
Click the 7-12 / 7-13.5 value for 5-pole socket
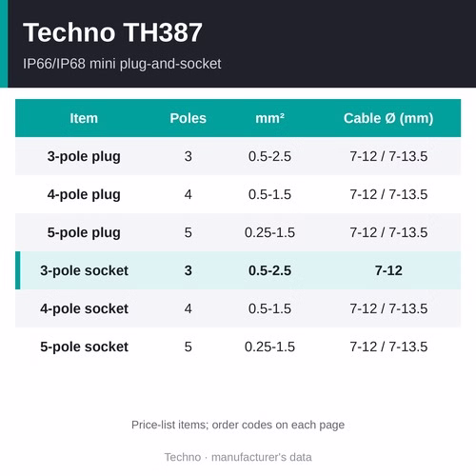click(388, 347)
